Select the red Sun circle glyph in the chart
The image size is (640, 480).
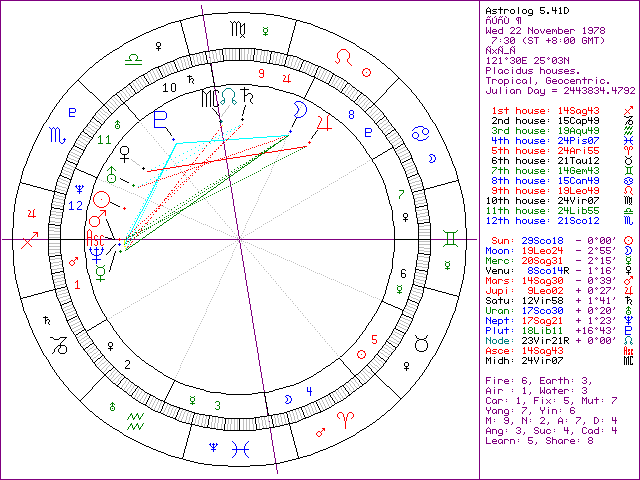tap(101, 200)
